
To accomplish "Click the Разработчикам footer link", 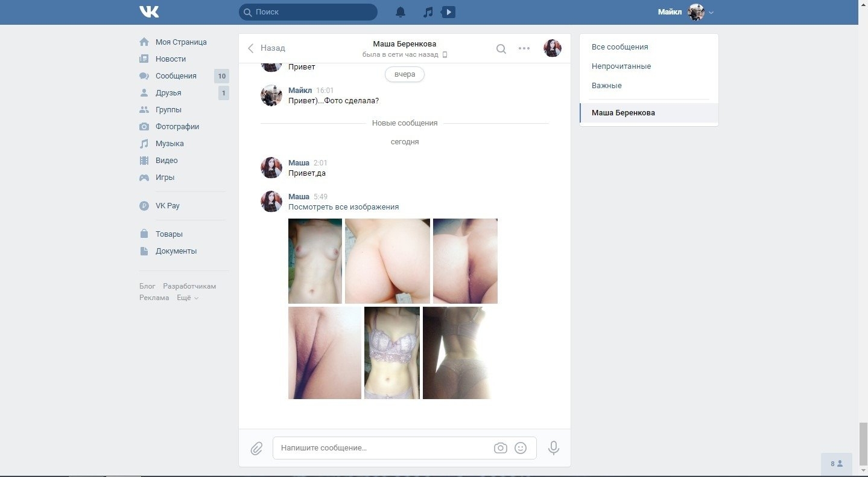I will pos(189,286).
